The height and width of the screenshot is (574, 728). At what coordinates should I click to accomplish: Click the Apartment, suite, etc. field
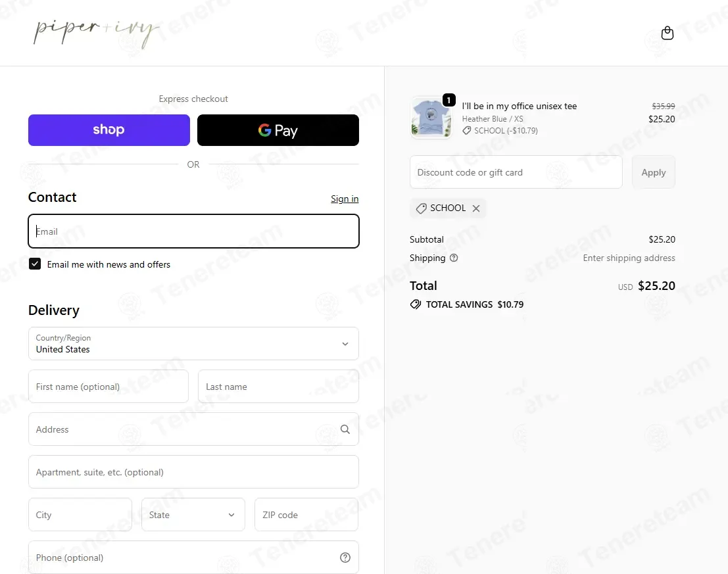193,472
